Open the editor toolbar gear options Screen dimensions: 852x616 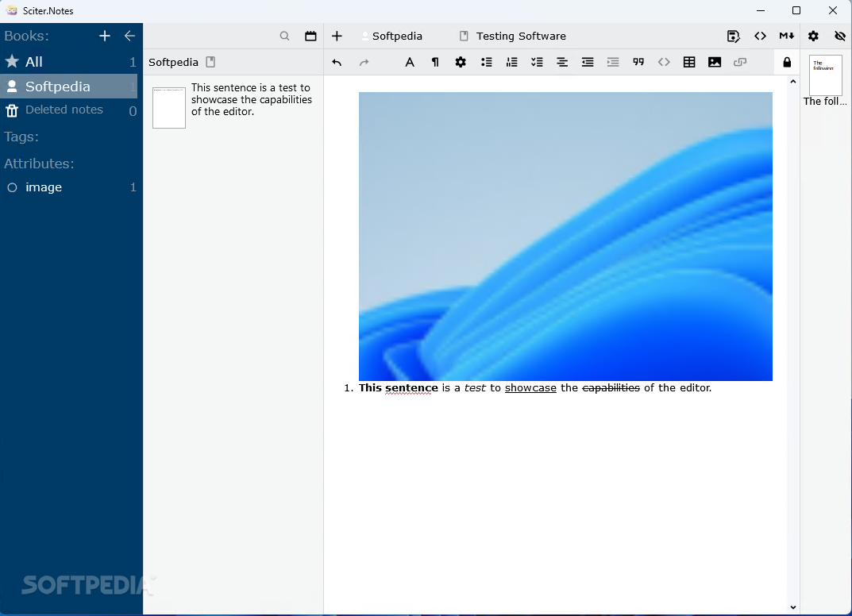point(461,63)
